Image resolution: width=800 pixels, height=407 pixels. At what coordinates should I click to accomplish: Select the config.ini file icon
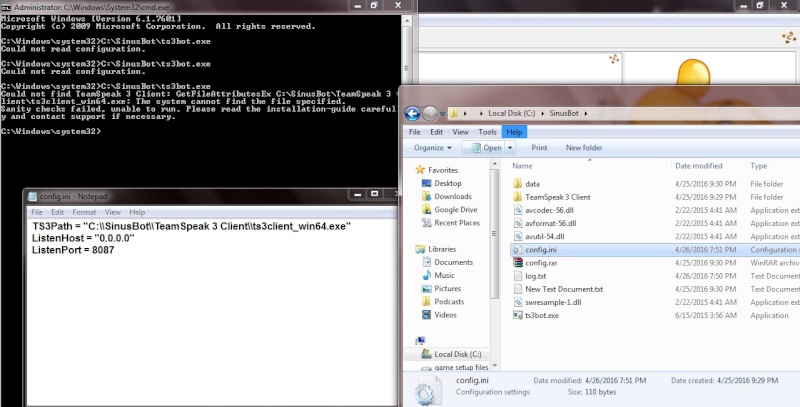tap(517, 250)
